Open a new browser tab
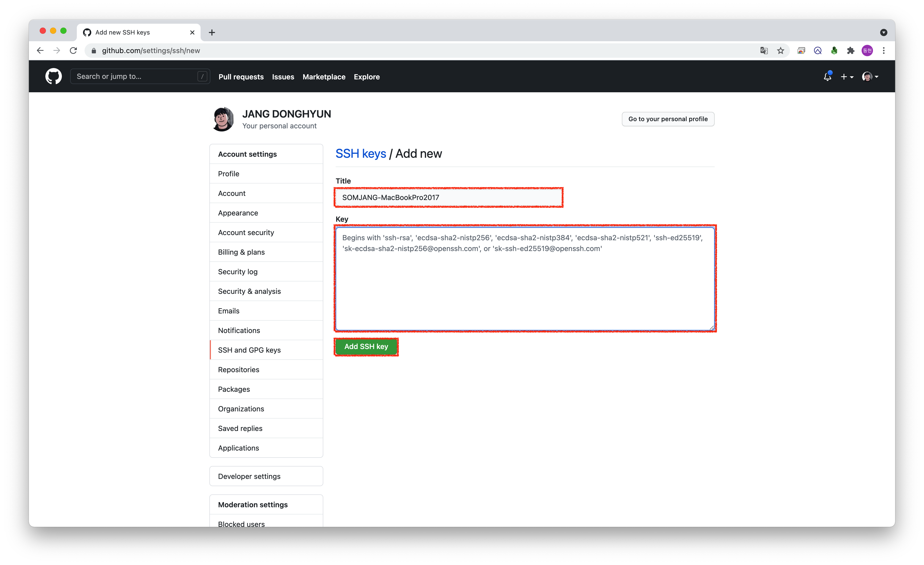The width and height of the screenshot is (924, 565). (212, 33)
